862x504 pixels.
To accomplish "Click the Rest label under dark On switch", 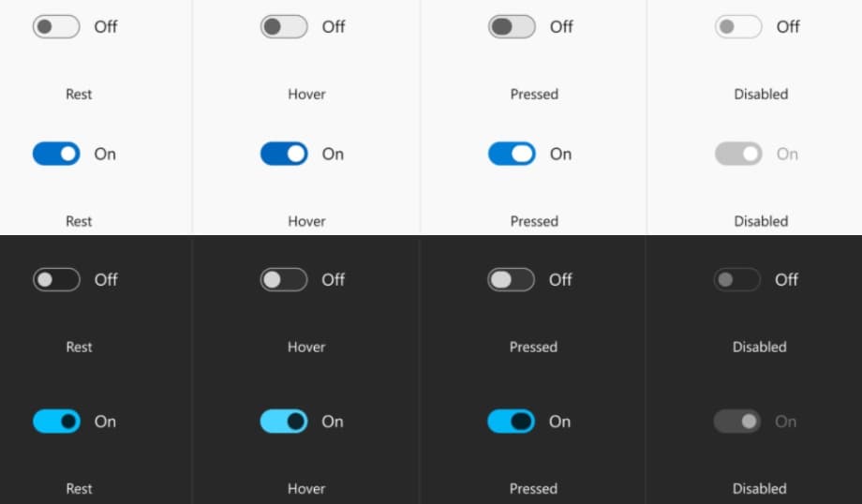I will tap(79, 488).
